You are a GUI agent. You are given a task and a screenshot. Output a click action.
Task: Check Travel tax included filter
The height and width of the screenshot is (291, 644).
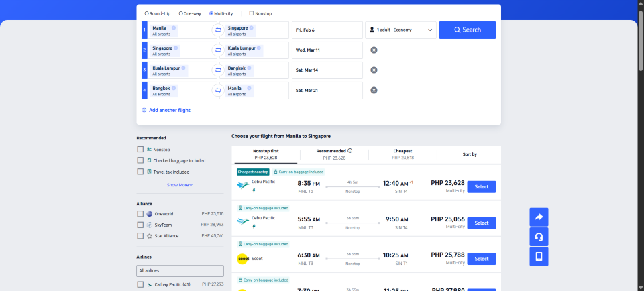pyautogui.click(x=140, y=172)
